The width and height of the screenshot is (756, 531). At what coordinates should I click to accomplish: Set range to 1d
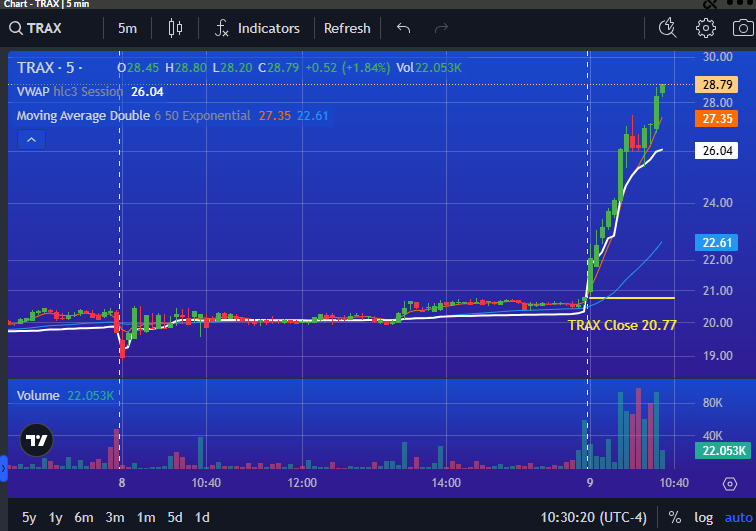pyautogui.click(x=202, y=517)
